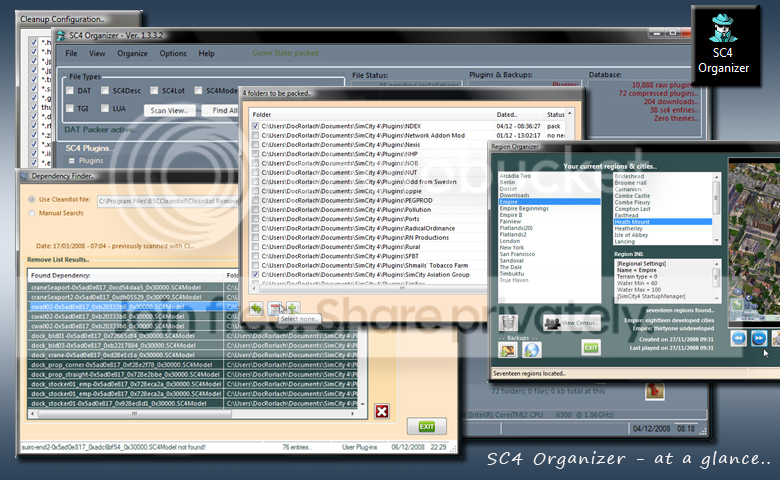This screenshot has width=780, height=480.
Task: Select the Use Cleanitol file radio button
Action: coord(32,199)
